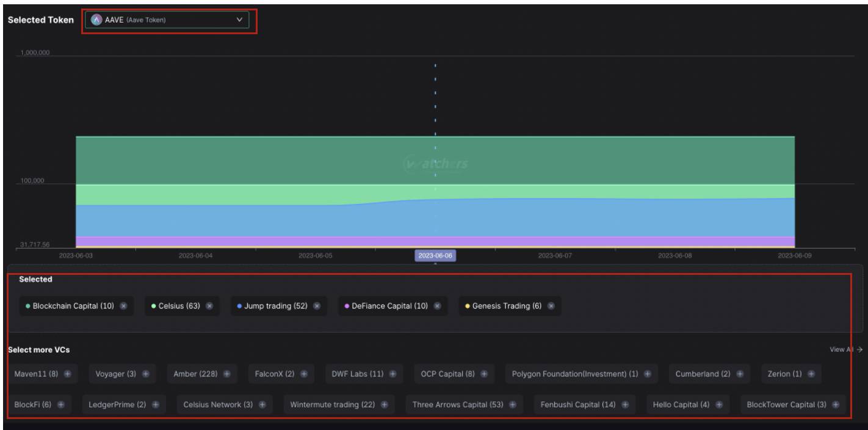
Task: Add LedgerPrime (2) using its plus icon
Action: coord(156,404)
